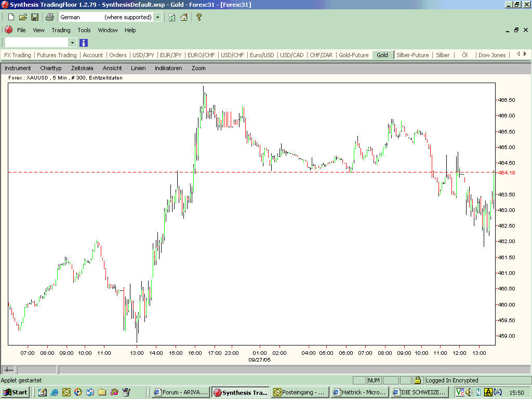Switch to the Orders tab
Viewport: 532px width, 399px height.
click(x=118, y=55)
